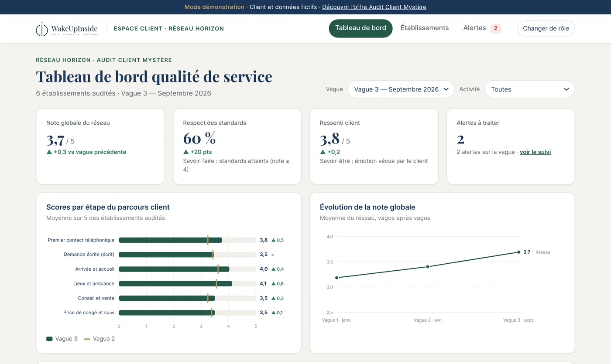Image resolution: width=611 pixels, height=364 pixels.
Task: Click the Vague 2 legend marker
Action: (87, 339)
